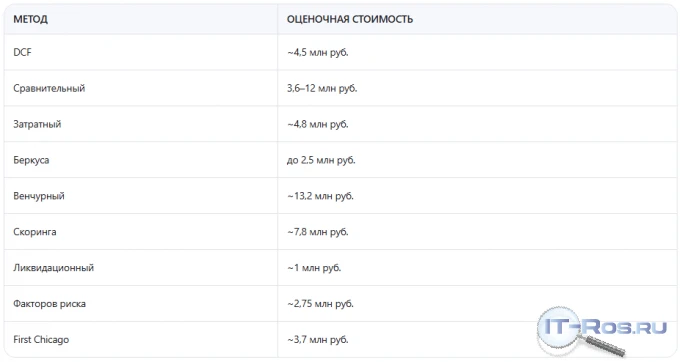Click the 3,6–12 млн руб. value
The height and width of the screenshot is (362, 690).
[x=322, y=88]
